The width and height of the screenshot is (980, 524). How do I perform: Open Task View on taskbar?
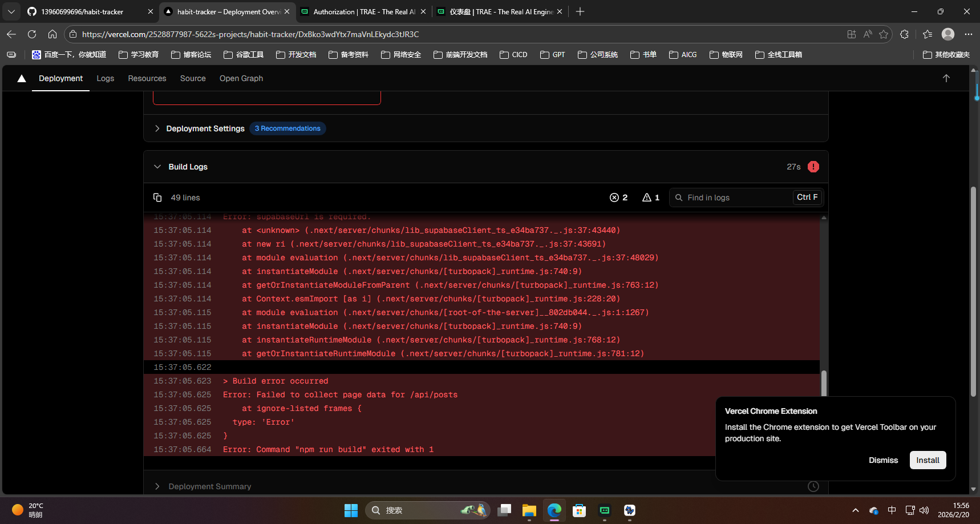click(x=504, y=510)
